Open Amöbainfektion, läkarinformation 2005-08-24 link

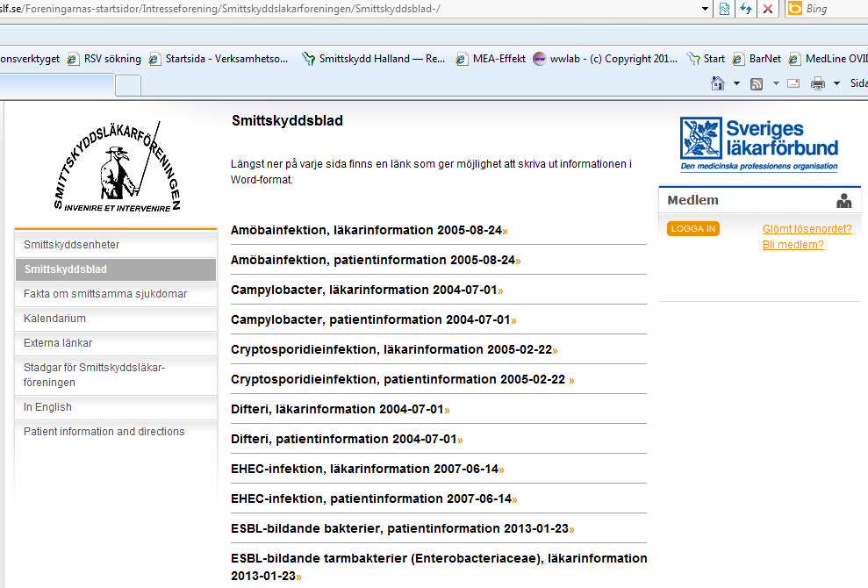point(369,230)
